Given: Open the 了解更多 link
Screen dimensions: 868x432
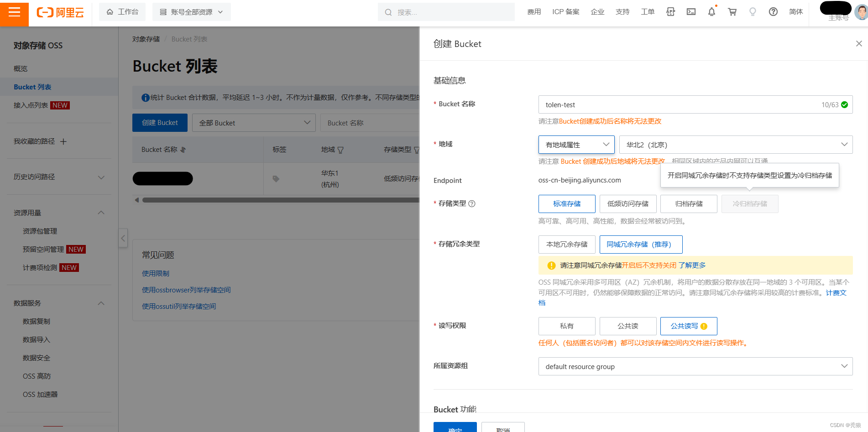Looking at the screenshot, I should click(692, 265).
